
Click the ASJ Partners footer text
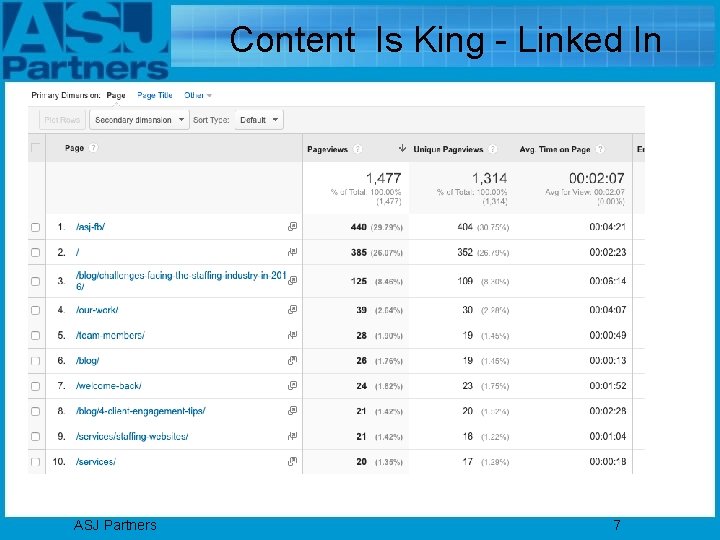115,525
